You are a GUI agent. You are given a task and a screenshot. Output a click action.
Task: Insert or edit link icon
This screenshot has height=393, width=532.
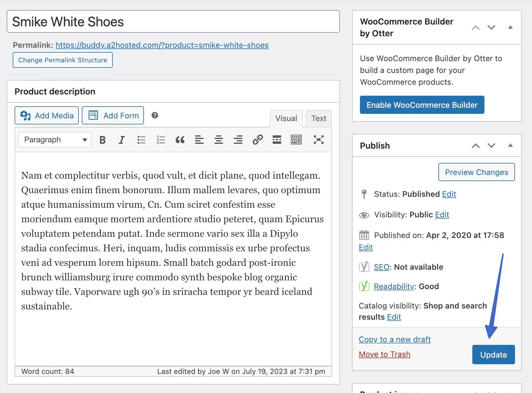coord(258,140)
